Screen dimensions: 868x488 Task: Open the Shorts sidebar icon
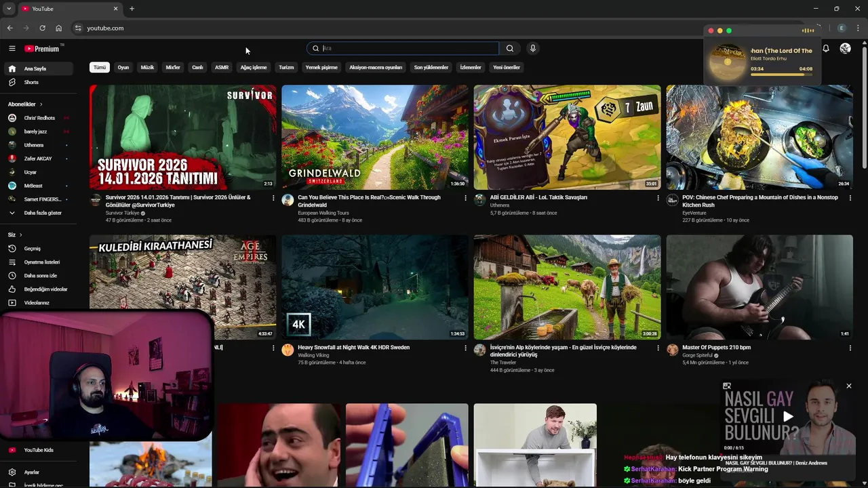(12, 82)
